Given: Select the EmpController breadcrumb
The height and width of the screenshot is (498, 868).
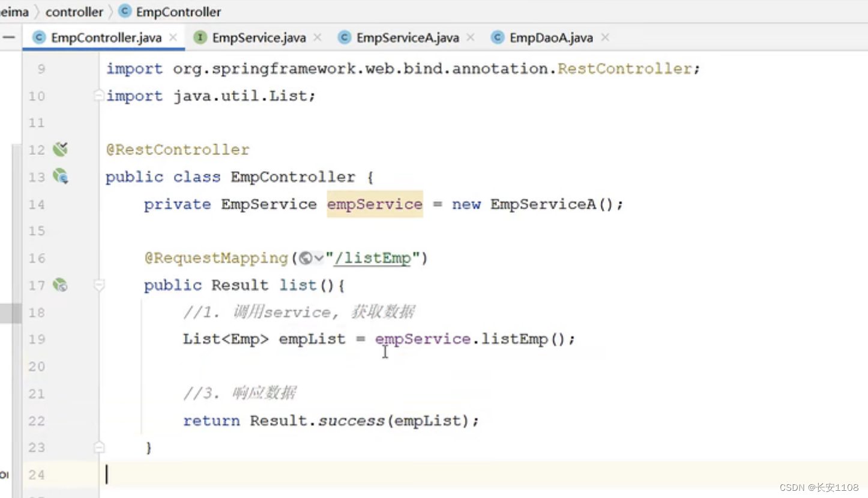Looking at the screenshot, I should (178, 12).
